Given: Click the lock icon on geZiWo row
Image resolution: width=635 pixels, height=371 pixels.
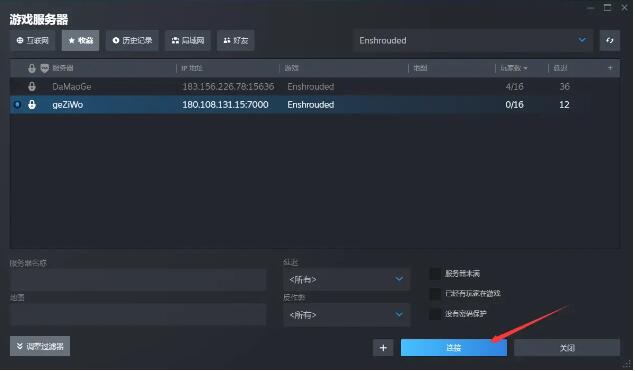Looking at the screenshot, I should 32,104.
